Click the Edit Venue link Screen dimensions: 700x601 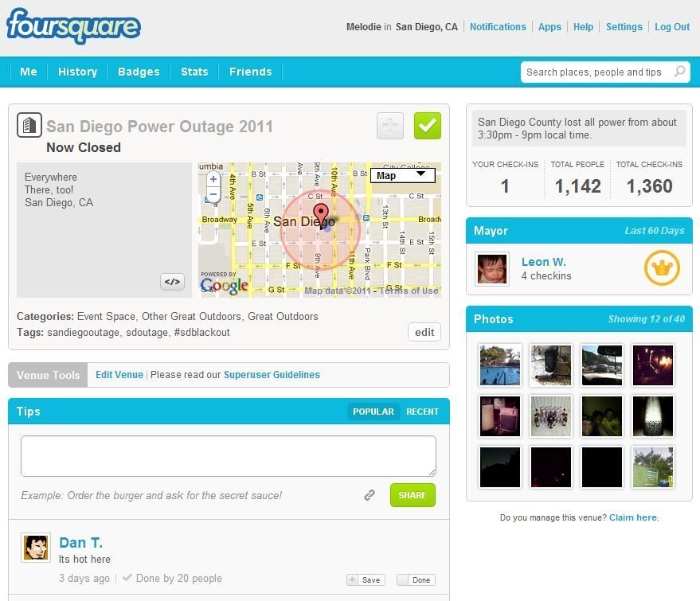pos(119,375)
